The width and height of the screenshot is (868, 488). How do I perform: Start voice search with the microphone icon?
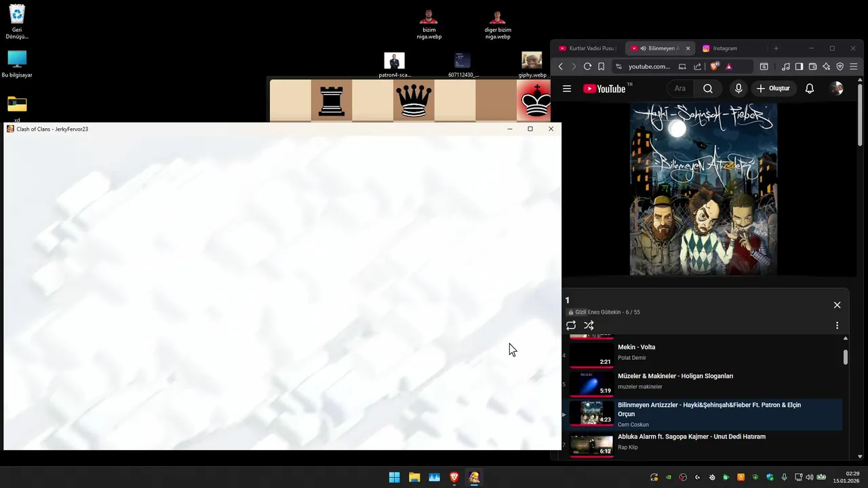pyautogui.click(x=738, y=89)
